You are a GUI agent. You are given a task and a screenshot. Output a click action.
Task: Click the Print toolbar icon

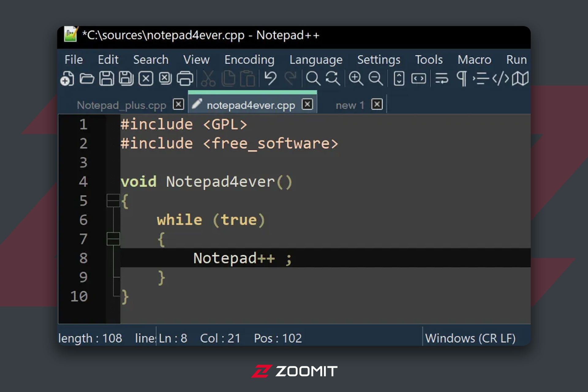coord(185,78)
